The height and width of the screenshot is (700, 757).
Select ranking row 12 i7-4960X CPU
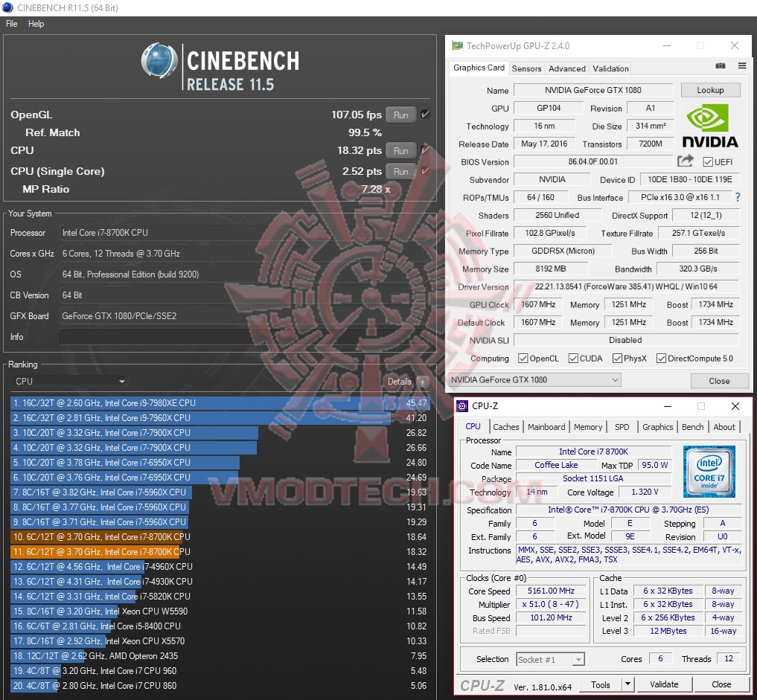(x=220, y=566)
